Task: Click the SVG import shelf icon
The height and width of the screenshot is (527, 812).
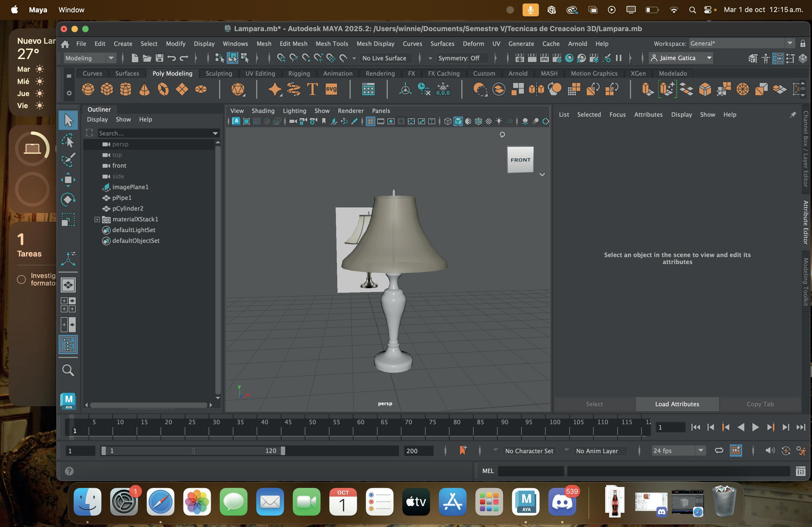Action: point(331,90)
